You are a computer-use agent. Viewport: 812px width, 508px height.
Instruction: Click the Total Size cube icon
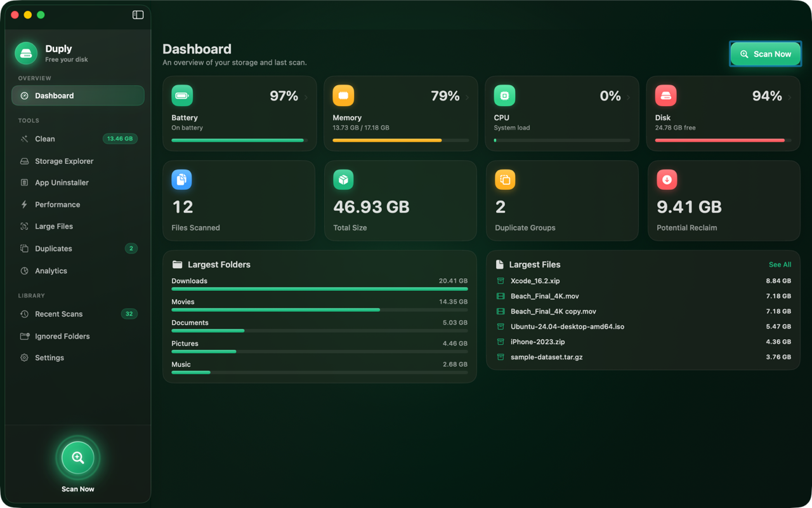coord(343,180)
